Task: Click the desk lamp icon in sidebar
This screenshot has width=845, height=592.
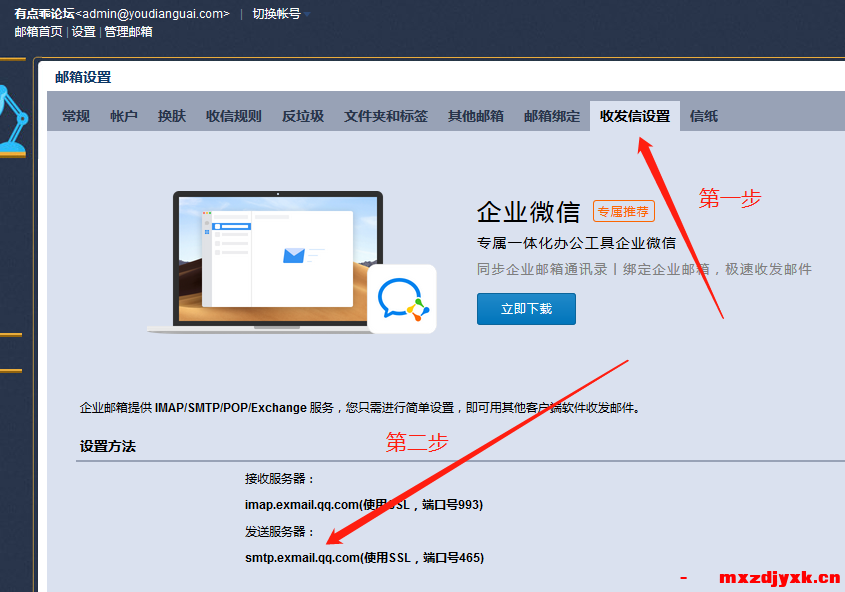Action: tap(13, 121)
